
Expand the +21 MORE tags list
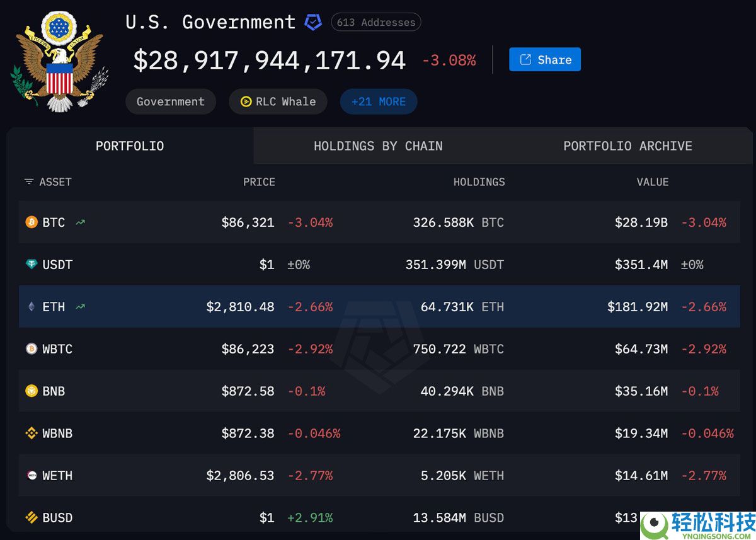378,101
